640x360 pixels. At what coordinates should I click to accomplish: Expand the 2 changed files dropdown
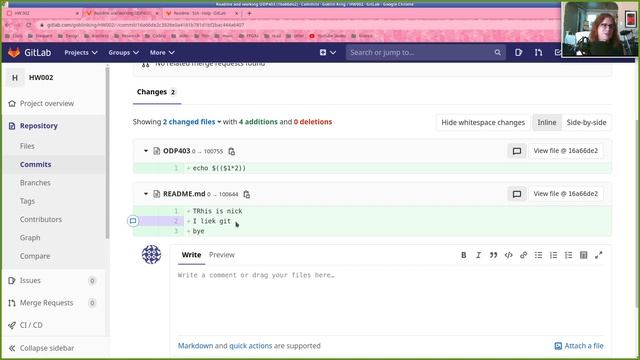pyautogui.click(x=192, y=122)
